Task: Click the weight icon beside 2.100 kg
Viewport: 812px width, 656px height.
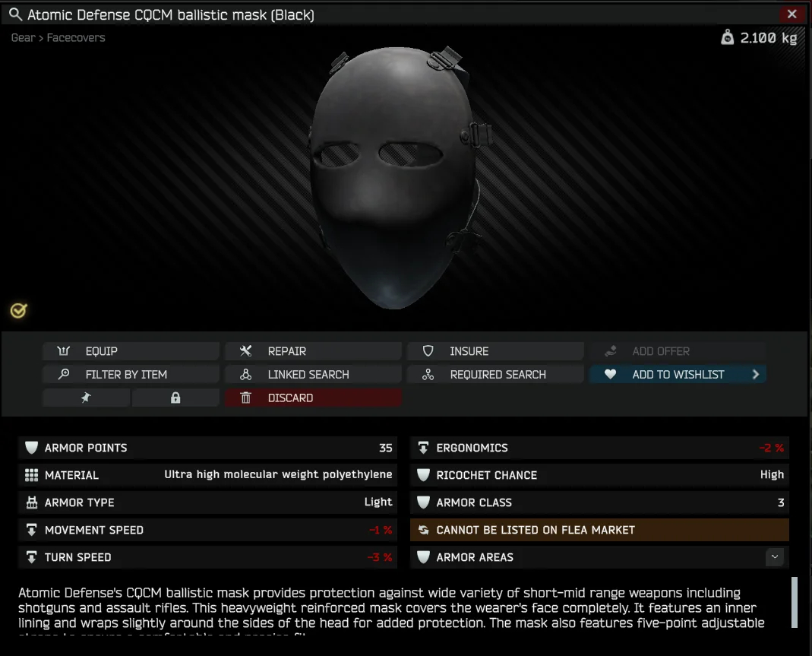Action: 728,37
